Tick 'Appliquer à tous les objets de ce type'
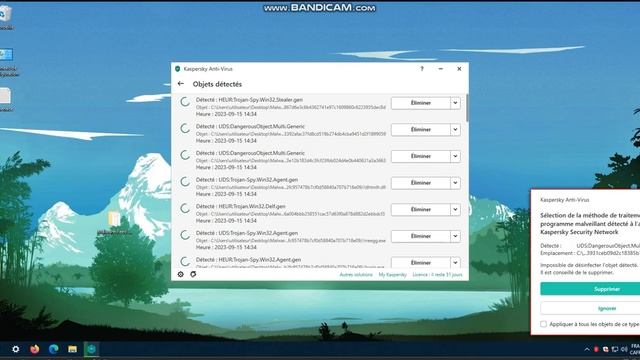This screenshot has height=360, width=640. [x=544, y=324]
